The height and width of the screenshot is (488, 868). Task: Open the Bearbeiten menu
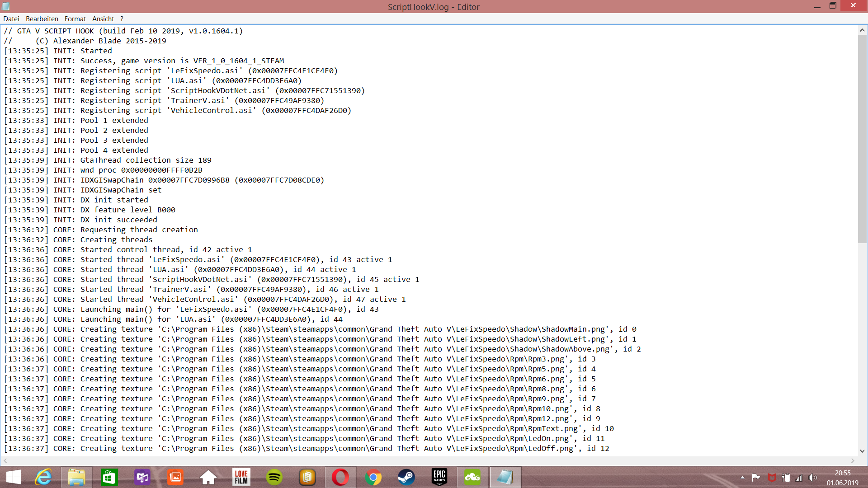pyautogui.click(x=42, y=19)
